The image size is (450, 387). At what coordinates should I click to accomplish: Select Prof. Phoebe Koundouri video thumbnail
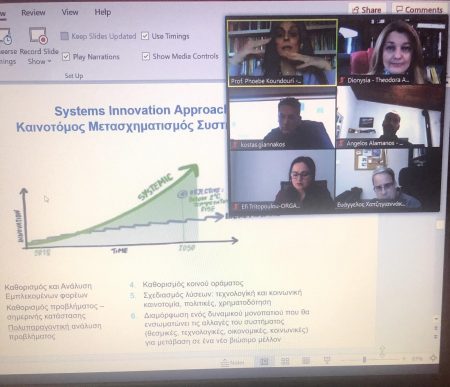tap(282, 53)
